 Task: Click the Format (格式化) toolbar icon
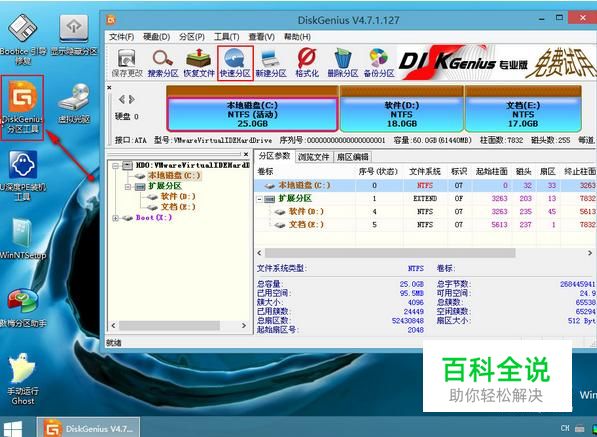tap(307, 64)
